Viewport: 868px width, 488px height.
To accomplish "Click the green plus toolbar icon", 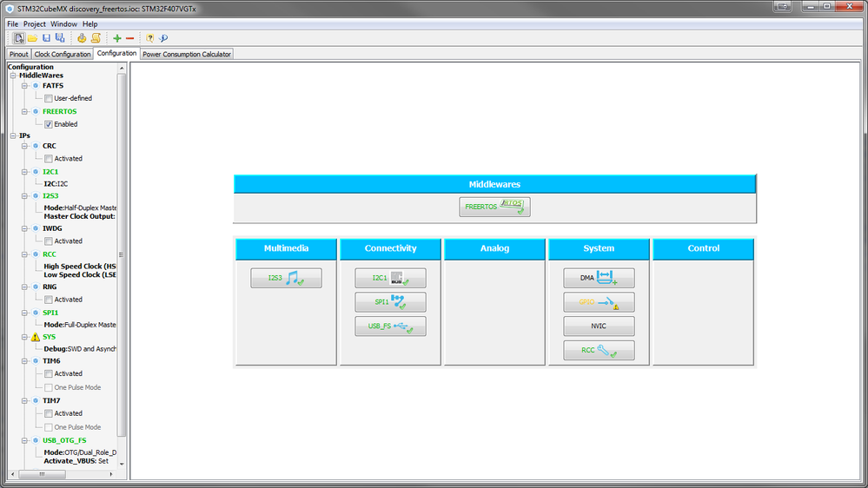I will pos(116,38).
